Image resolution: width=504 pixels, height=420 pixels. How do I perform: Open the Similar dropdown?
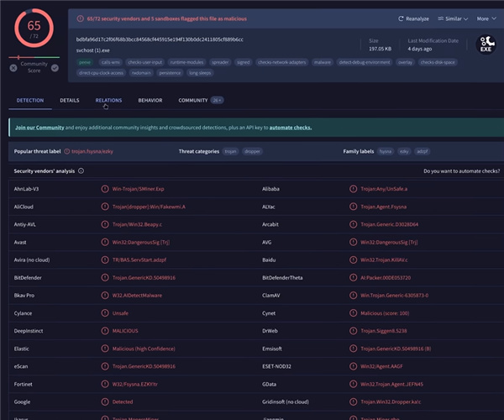453,18
